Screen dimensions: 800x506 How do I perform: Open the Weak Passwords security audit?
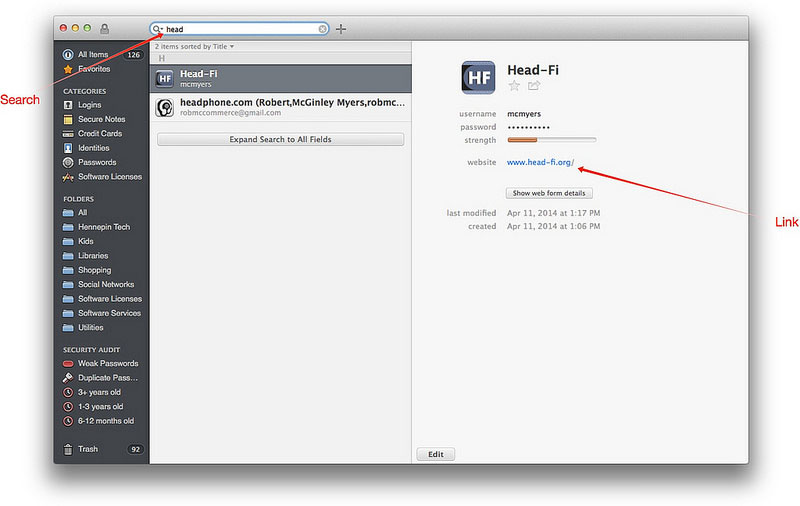(x=108, y=363)
